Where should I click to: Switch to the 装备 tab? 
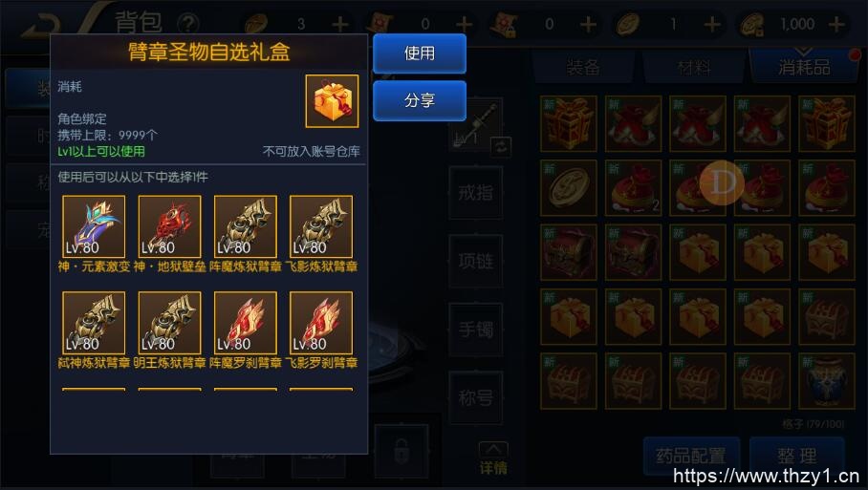pyautogui.click(x=583, y=68)
